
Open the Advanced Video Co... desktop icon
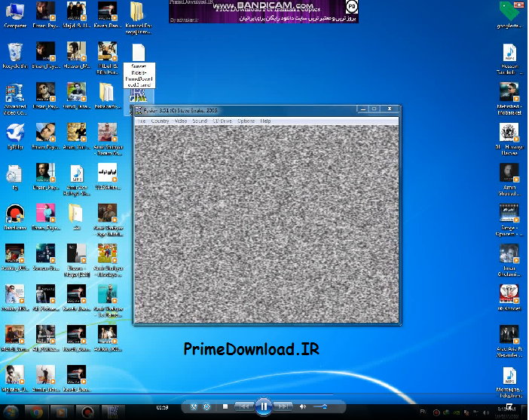[x=15, y=100]
